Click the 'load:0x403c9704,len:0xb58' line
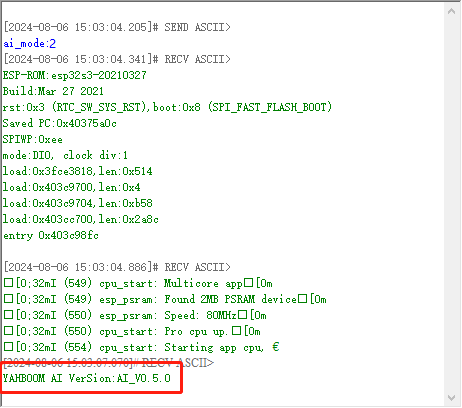 [x=78, y=203]
